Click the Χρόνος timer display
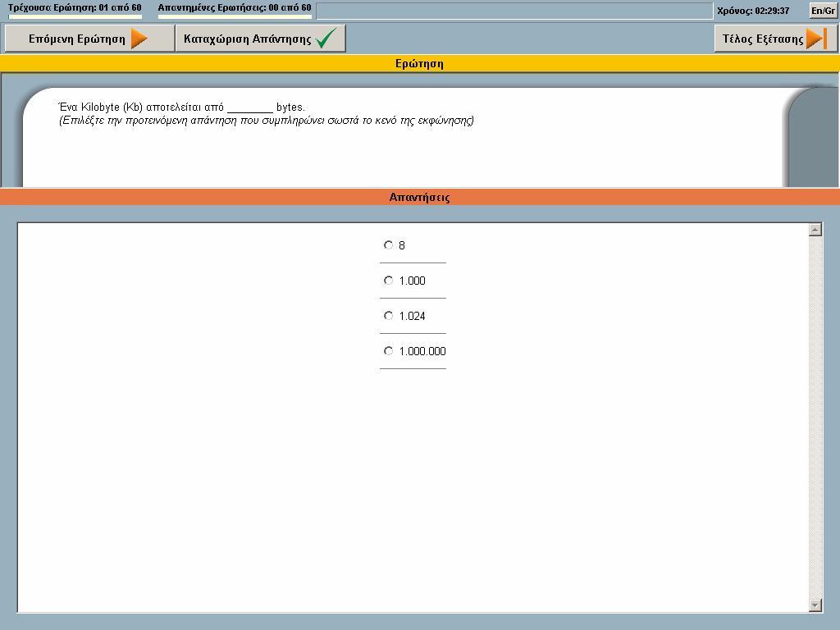 [753, 11]
